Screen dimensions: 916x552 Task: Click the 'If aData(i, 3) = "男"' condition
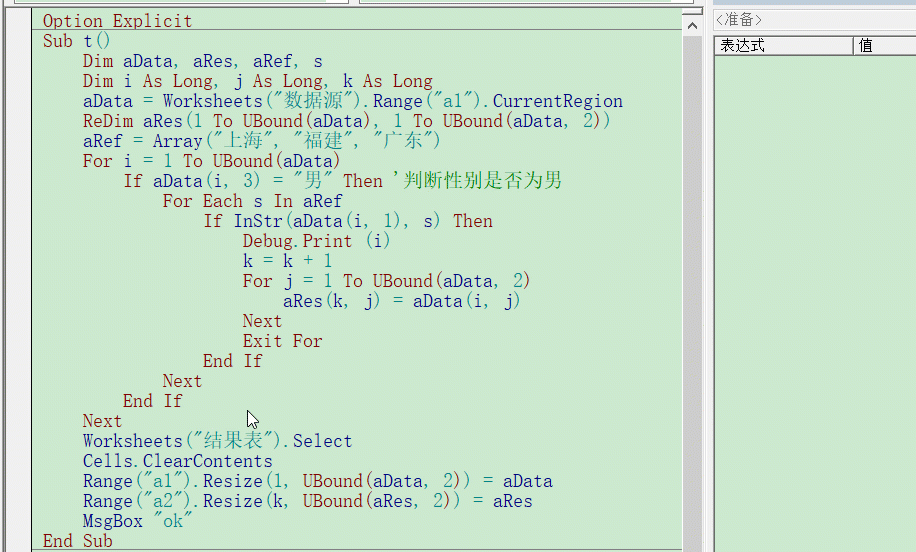point(228,180)
